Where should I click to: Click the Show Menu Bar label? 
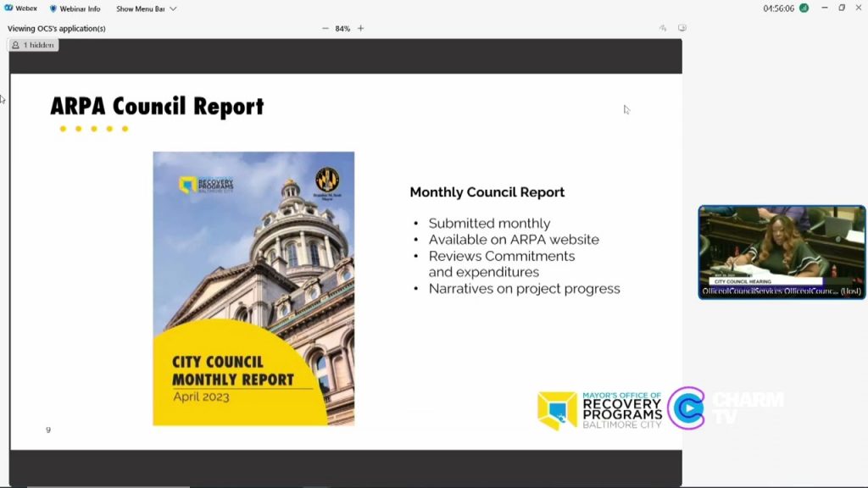click(x=141, y=8)
